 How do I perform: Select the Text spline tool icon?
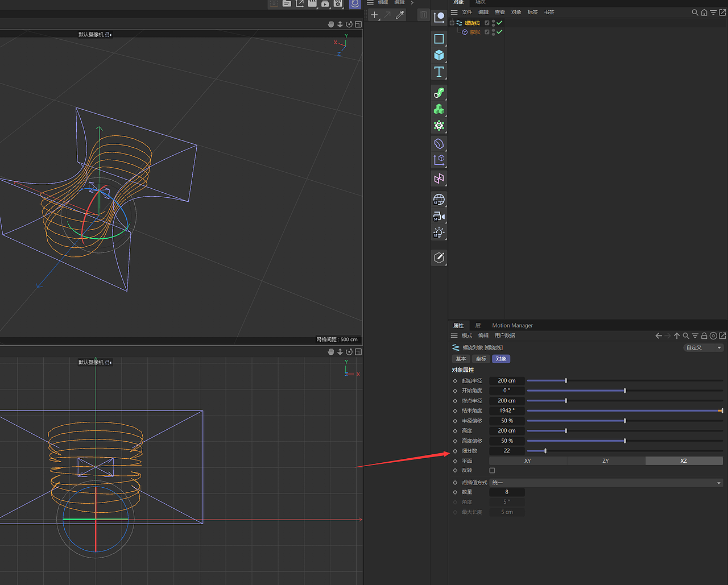439,72
